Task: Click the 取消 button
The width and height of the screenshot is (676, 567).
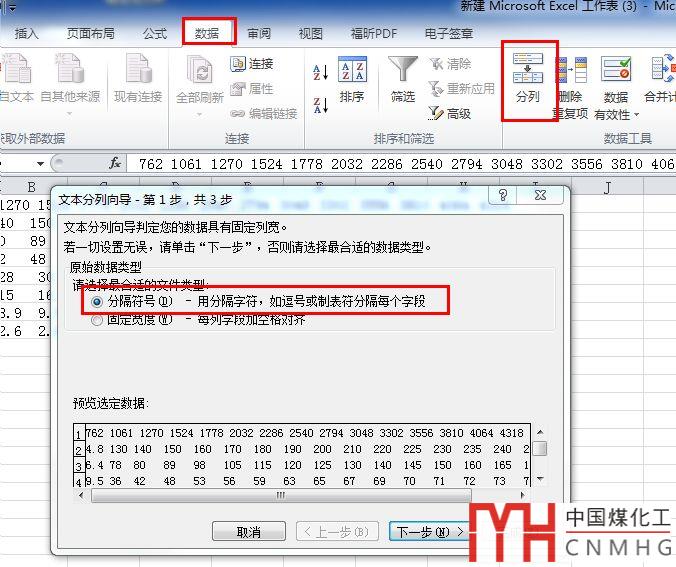Action: 249,531
